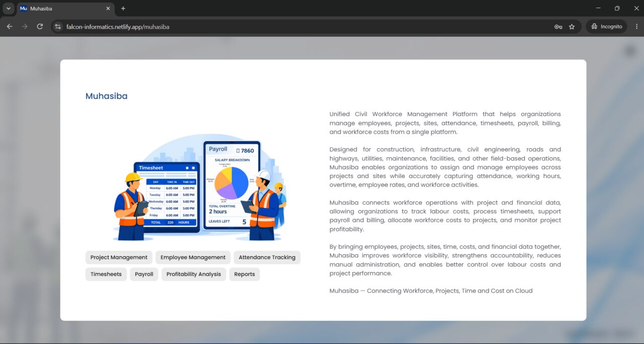
Task: Minimize the browser window
Action: 598,8
